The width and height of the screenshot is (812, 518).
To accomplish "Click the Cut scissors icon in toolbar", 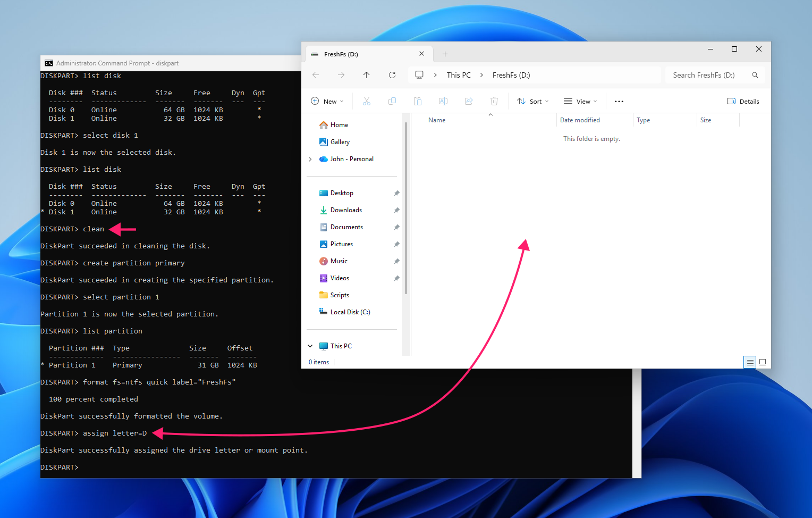I will tap(367, 101).
